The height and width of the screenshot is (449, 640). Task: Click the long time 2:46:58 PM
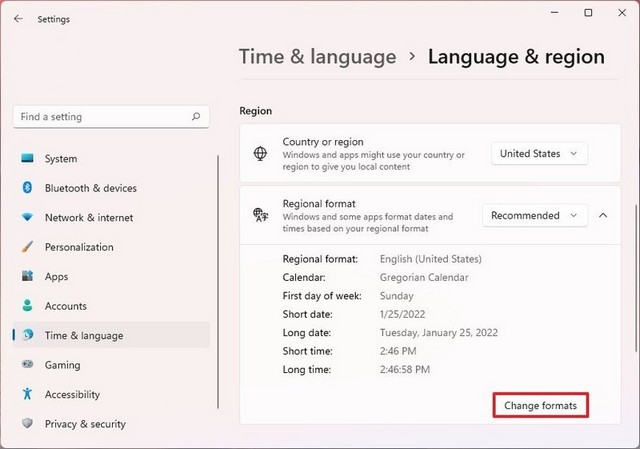pos(404,369)
